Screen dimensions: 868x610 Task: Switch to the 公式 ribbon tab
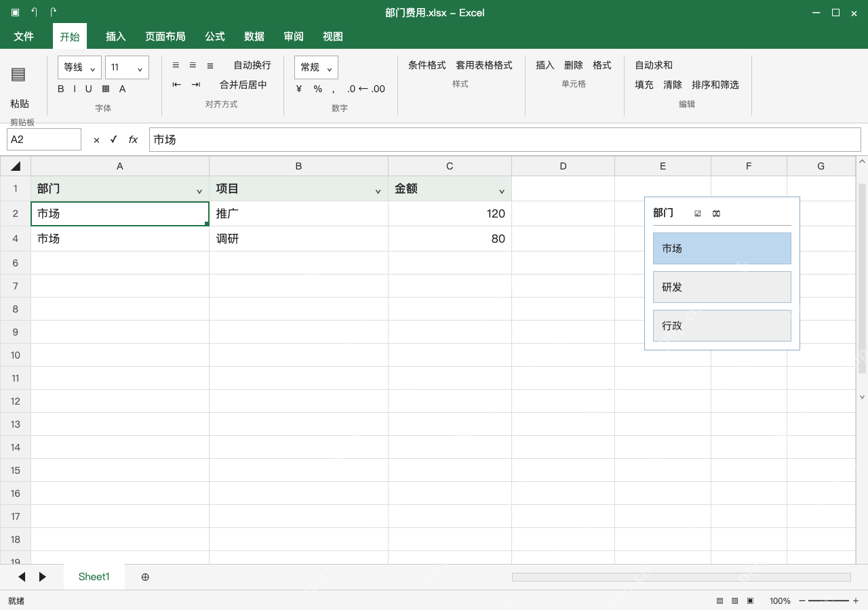(x=215, y=37)
